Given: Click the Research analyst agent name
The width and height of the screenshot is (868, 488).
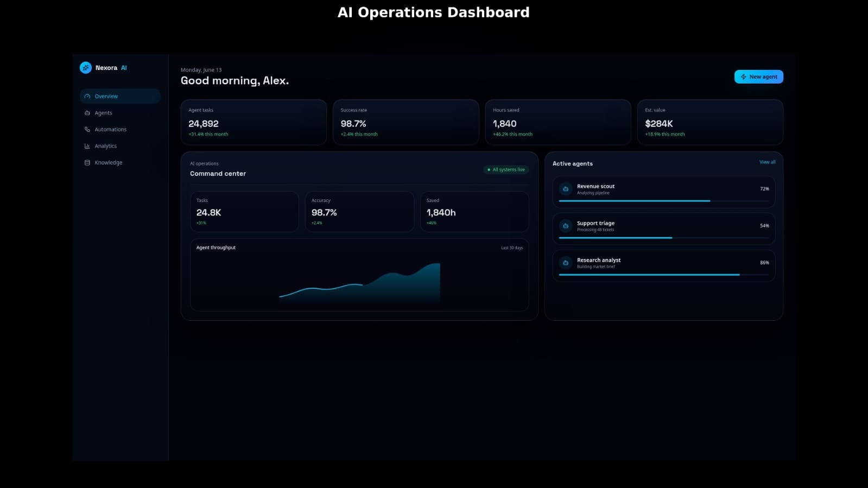Looking at the screenshot, I should (x=599, y=260).
